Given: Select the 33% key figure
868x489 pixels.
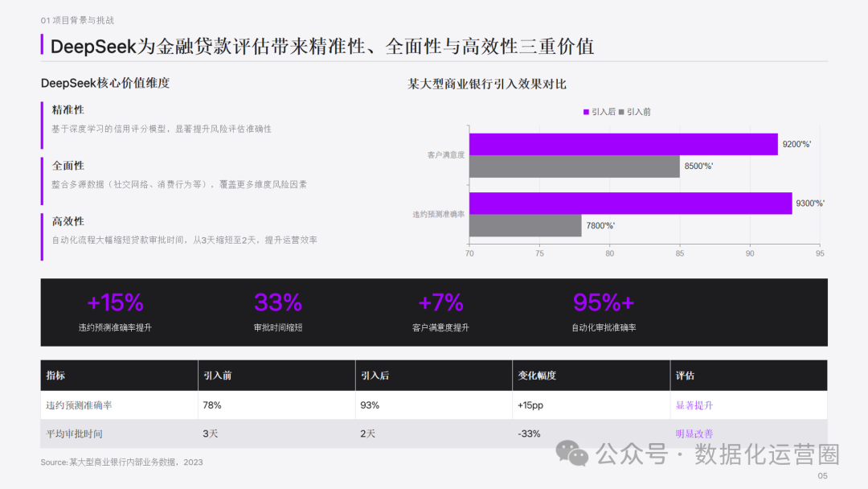Looking at the screenshot, I should point(278,303).
